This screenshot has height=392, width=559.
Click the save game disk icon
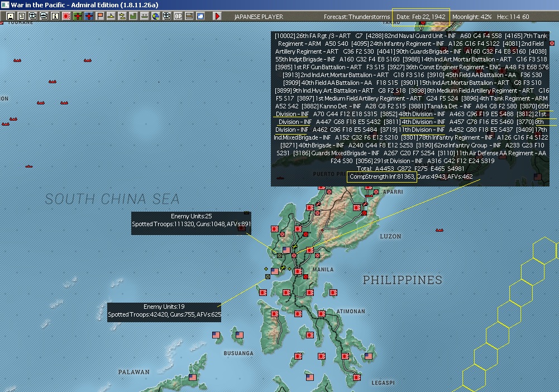pos(11,16)
